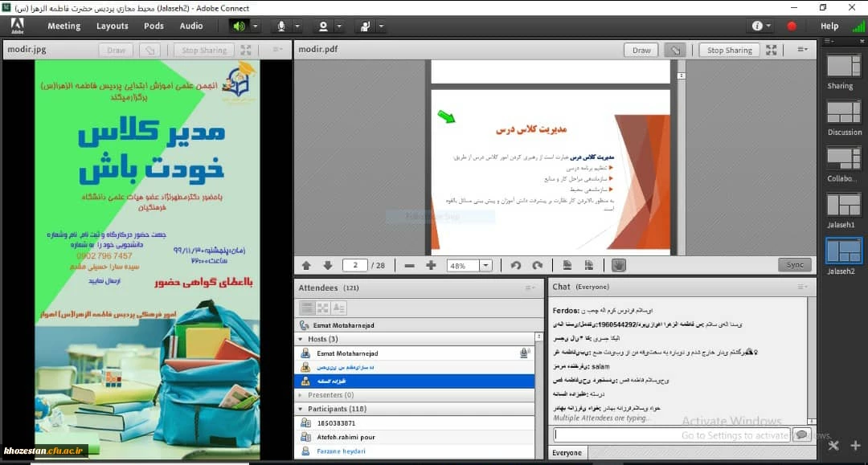868x465 pixels.
Task: Rotate the document clockwise
Action: click(537, 266)
